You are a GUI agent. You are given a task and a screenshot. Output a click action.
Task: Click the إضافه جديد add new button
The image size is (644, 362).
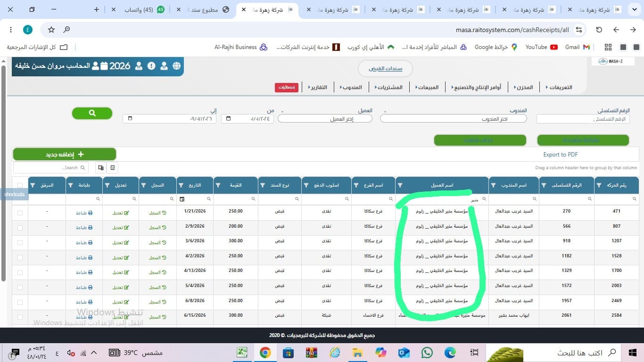click(x=65, y=154)
